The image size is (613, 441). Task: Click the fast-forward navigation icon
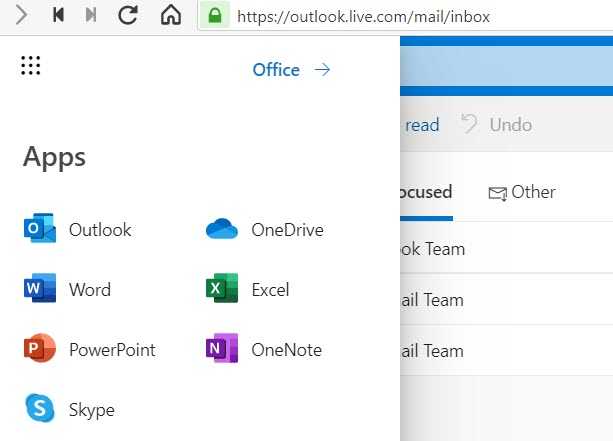[91, 15]
